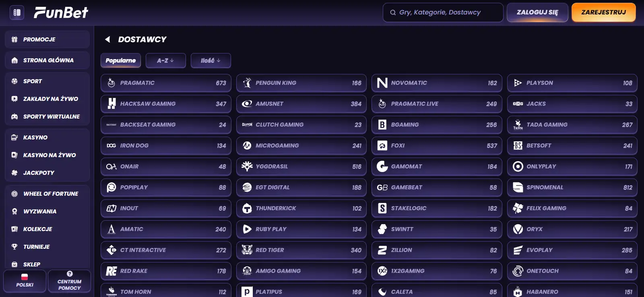The width and height of the screenshot is (644, 297).
Task: Click the Wheel of Fortune icon
Action: coord(14,194)
